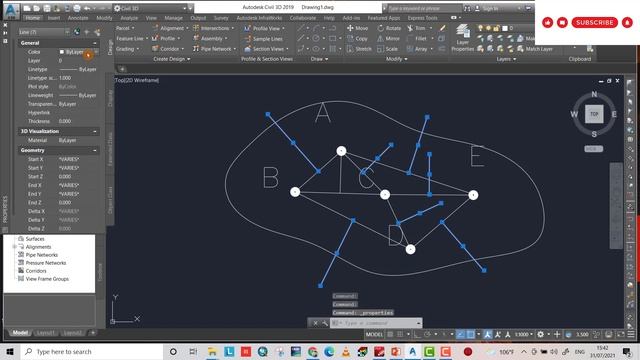
Task: Select the Mirror tool
Action: click(x=388, y=38)
